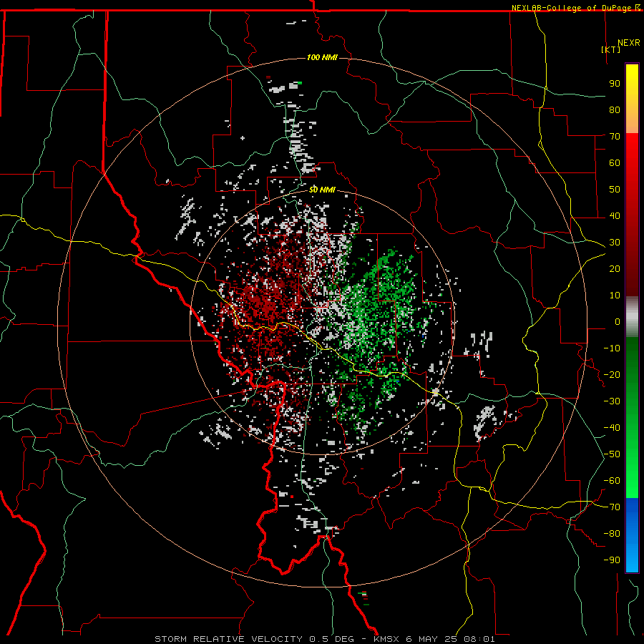Viewport: 644px width, 644px height.
Task: Click the yellow top segment of color bar
Action: pyautogui.click(x=632, y=99)
